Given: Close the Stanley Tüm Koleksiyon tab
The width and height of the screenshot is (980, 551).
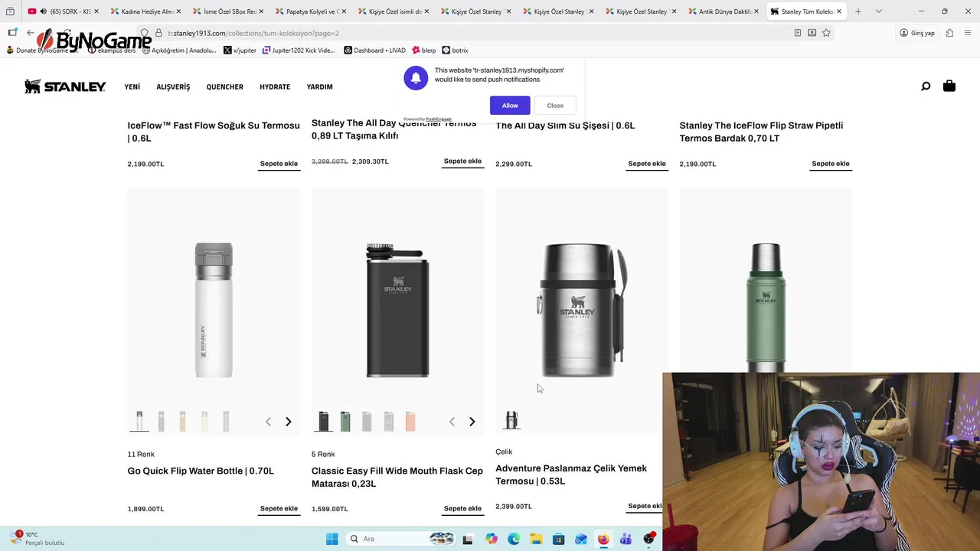Looking at the screenshot, I should [839, 11].
